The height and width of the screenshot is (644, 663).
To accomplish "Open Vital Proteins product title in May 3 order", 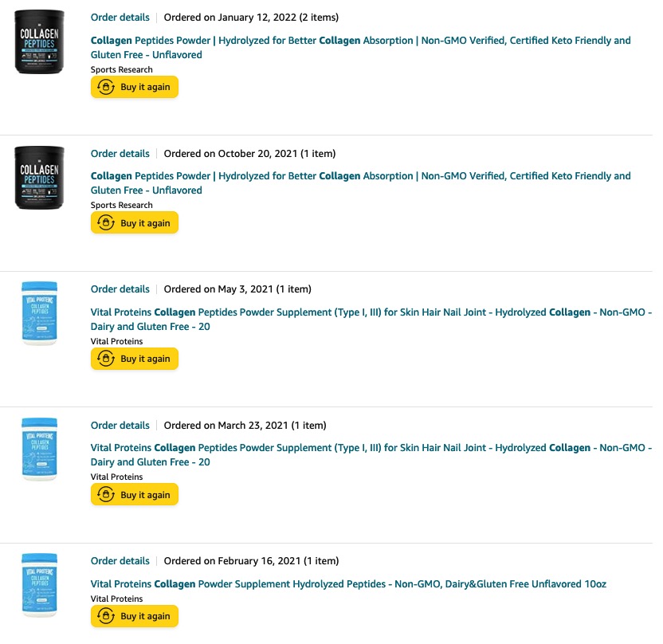I will tap(371, 320).
